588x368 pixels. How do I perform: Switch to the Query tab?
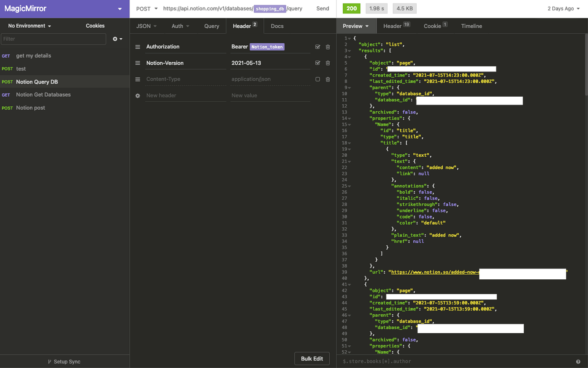212,26
